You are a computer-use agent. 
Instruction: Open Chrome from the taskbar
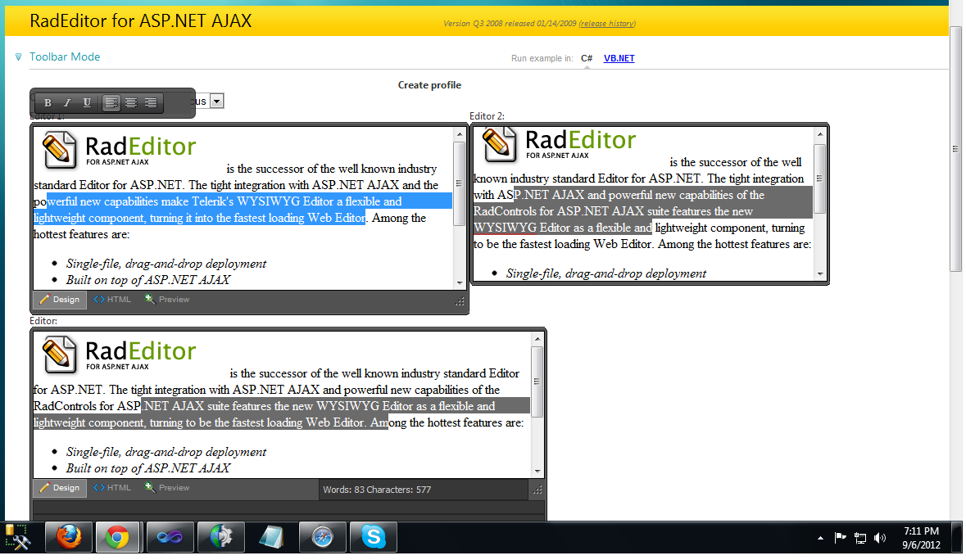coord(117,538)
